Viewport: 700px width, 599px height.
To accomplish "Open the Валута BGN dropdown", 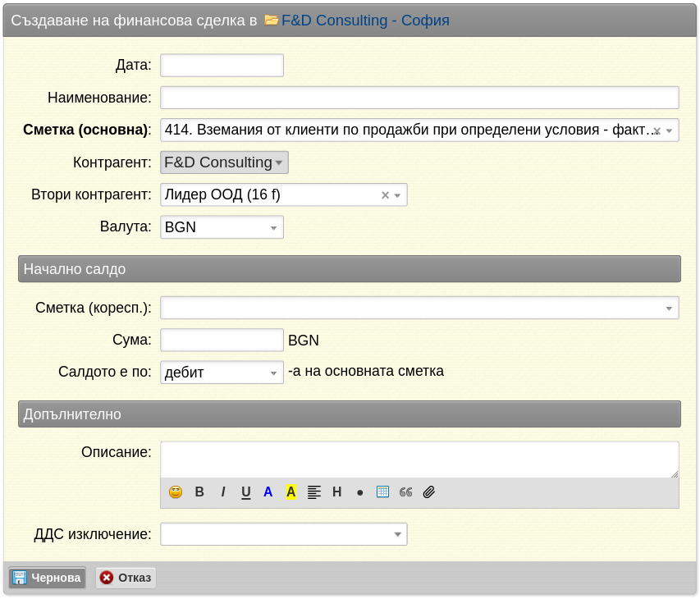I will click(222, 227).
